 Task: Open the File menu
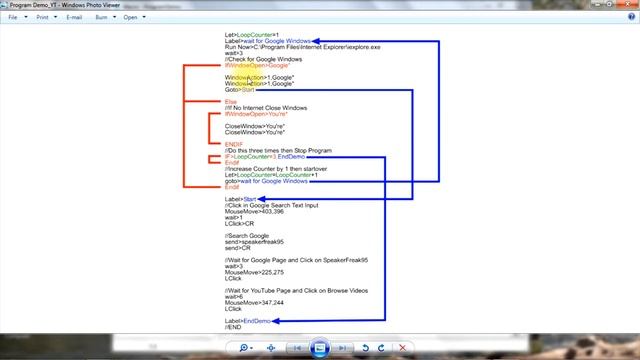pos(18,17)
